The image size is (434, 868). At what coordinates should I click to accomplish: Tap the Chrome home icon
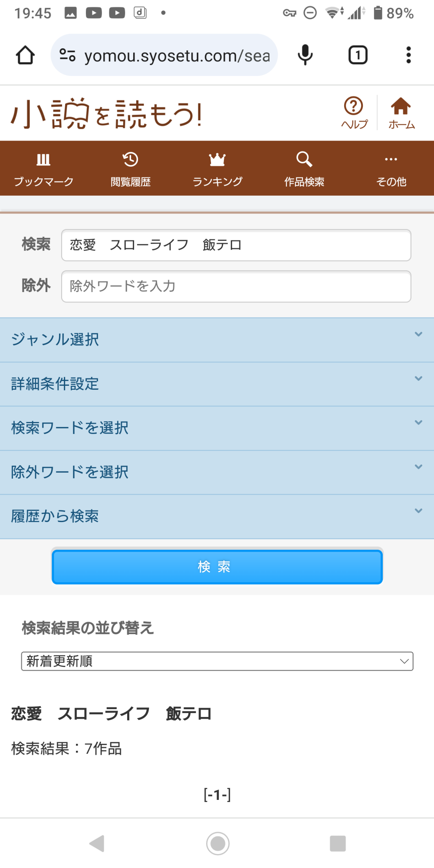[25, 55]
